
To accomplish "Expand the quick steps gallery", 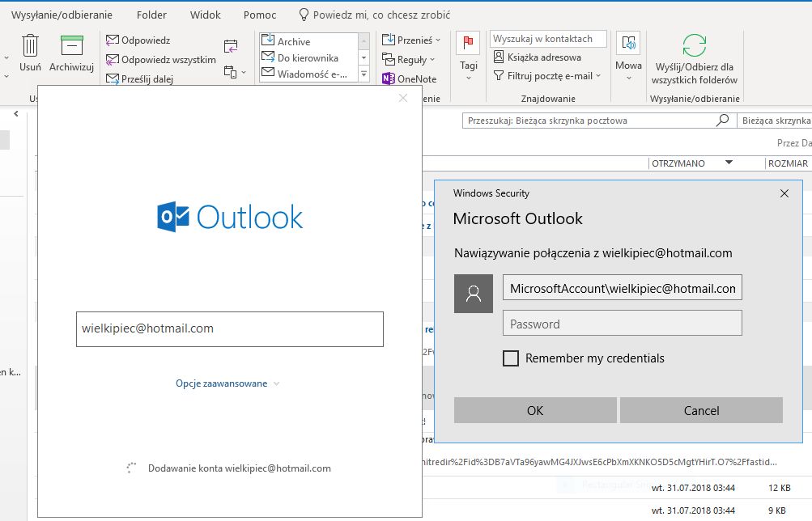I will point(364,74).
